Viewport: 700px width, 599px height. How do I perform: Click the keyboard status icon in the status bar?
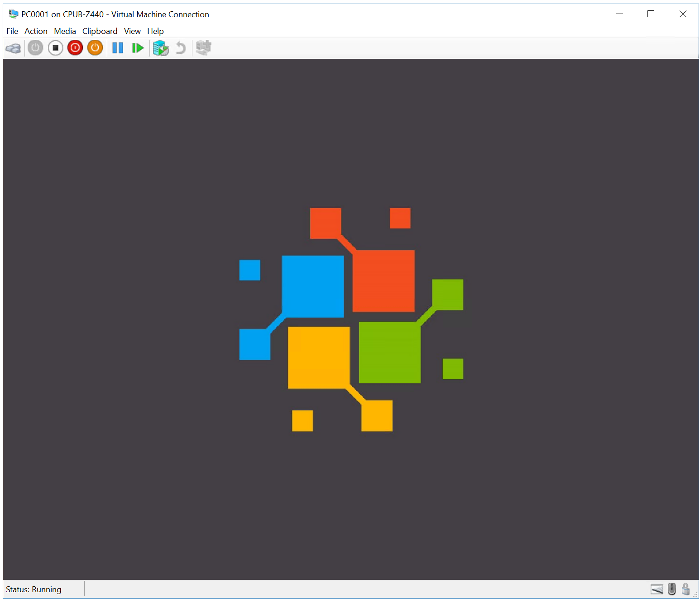657,589
